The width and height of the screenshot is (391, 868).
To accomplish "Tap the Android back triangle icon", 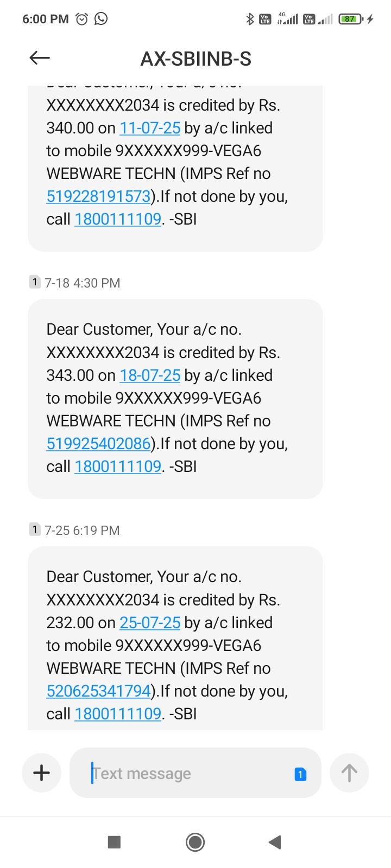I will [275, 842].
